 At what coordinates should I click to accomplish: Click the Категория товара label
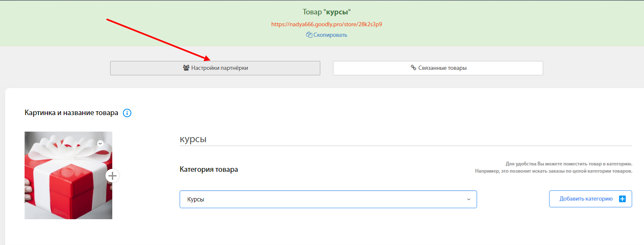pyautogui.click(x=209, y=169)
